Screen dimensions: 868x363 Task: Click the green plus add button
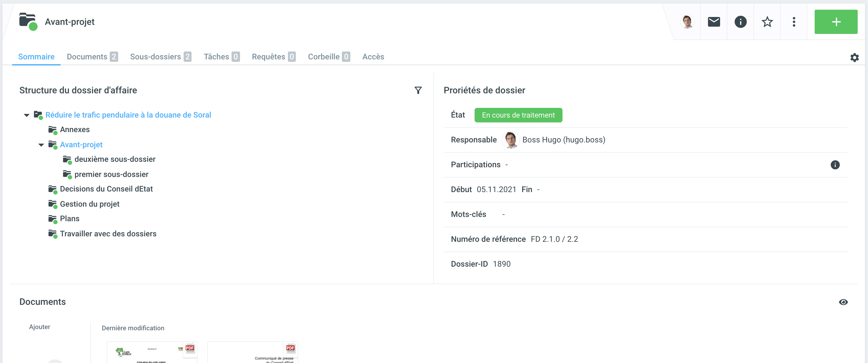pyautogui.click(x=836, y=22)
